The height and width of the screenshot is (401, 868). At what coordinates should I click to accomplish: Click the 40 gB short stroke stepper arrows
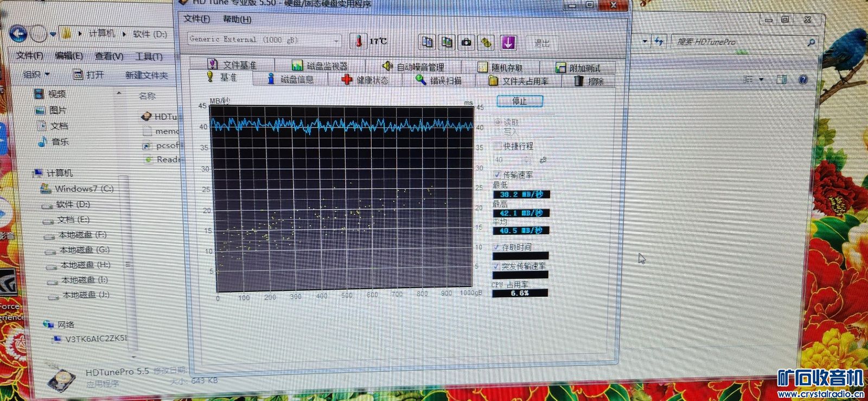tap(526, 160)
